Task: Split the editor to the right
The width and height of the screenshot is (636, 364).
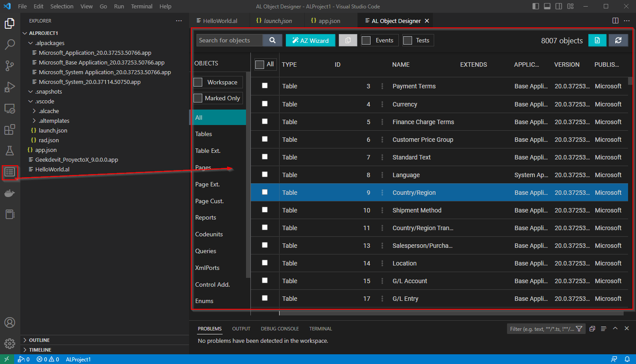Action: click(616, 20)
